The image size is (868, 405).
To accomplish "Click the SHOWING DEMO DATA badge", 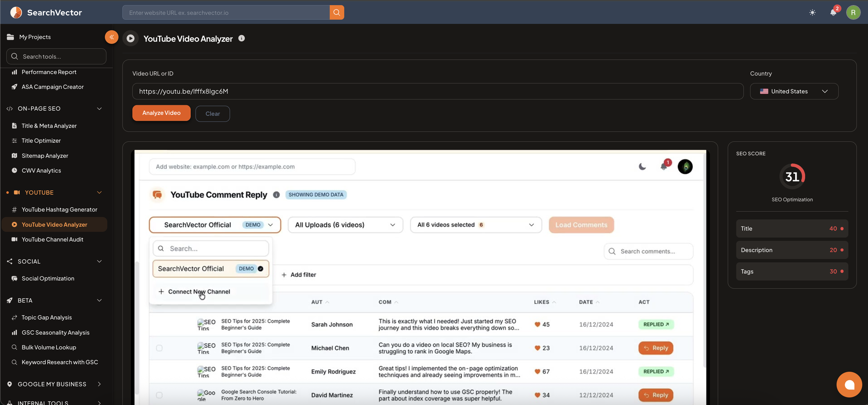I will coord(316,195).
